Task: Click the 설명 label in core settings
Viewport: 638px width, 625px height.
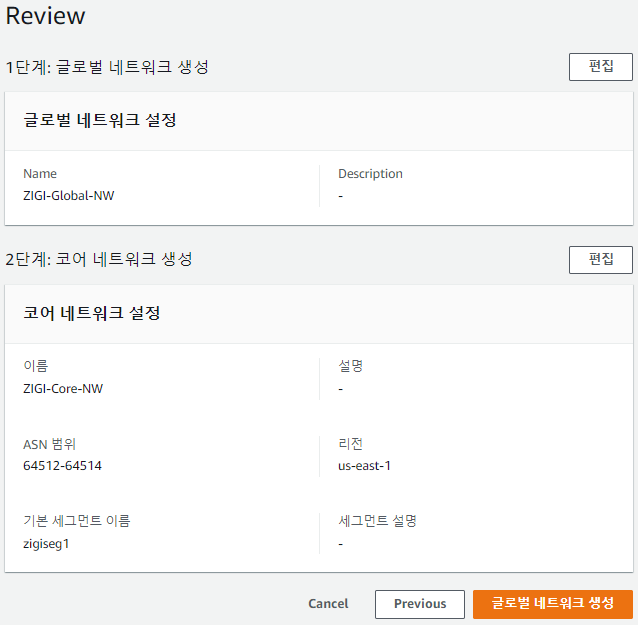Action: (350, 366)
